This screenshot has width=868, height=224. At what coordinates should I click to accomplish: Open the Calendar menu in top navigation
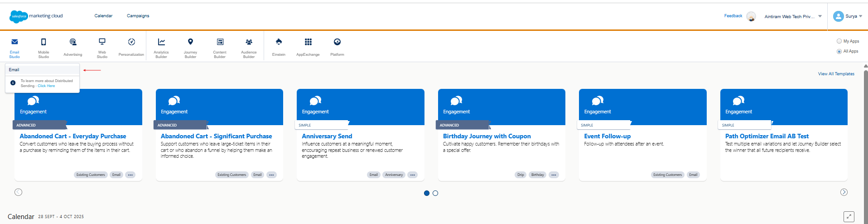[103, 16]
